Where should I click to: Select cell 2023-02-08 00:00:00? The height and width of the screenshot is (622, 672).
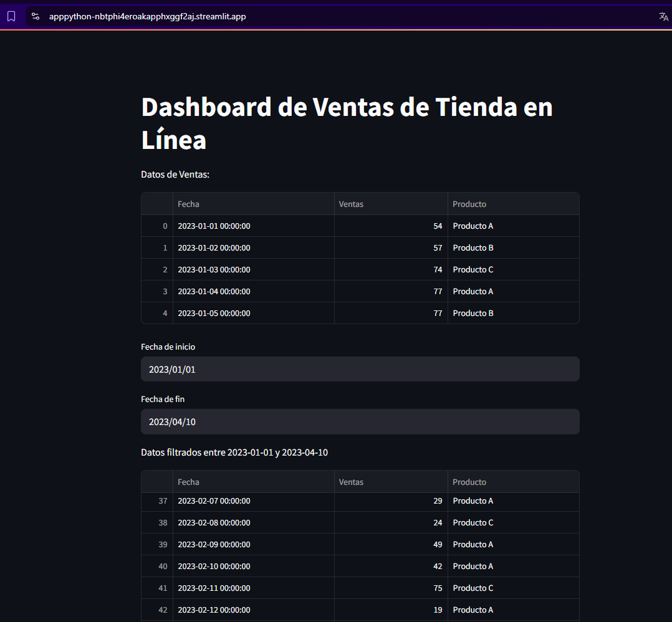[x=253, y=523]
